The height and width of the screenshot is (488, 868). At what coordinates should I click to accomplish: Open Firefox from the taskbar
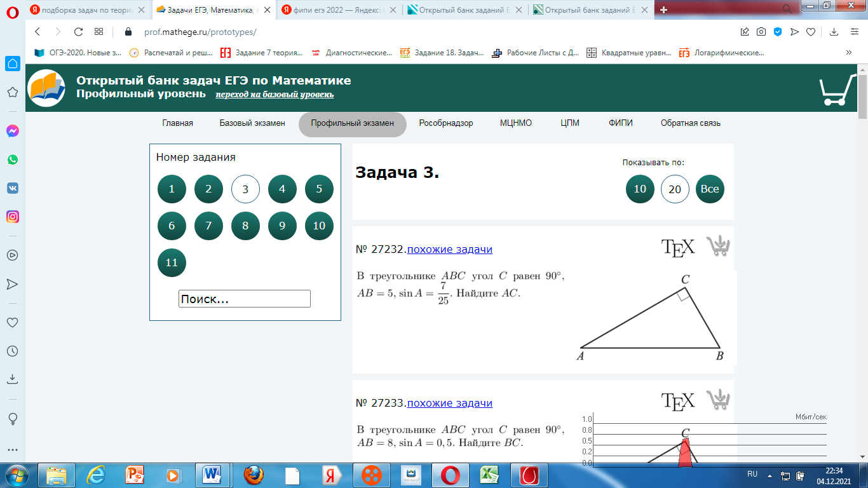coord(254,475)
